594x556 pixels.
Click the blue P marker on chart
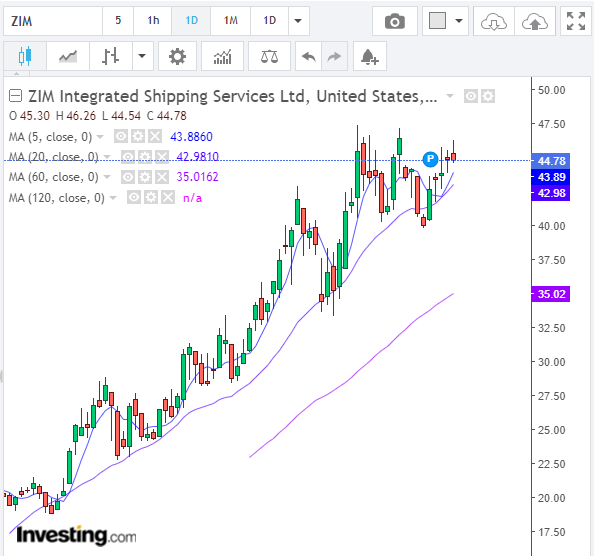430,159
